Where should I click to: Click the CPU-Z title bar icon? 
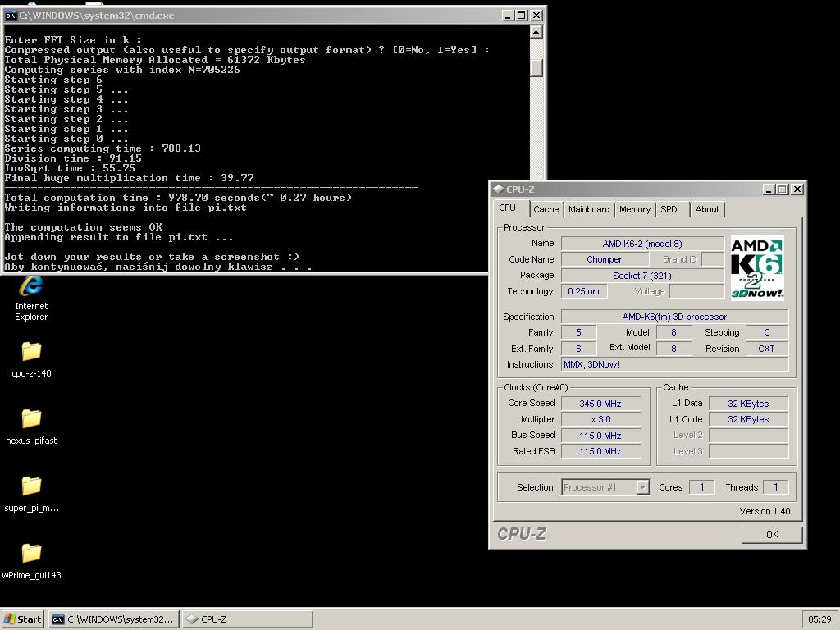[x=498, y=189]
